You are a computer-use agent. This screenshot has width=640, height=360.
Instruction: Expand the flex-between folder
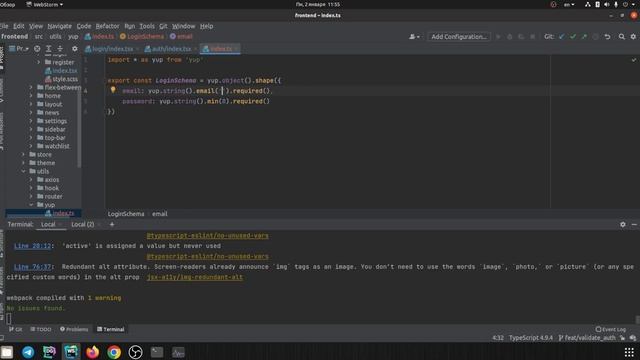(x=31, y=87)
